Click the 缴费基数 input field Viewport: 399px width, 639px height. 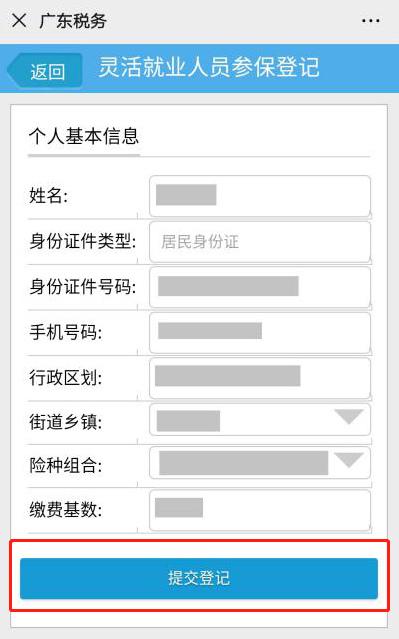(260, 511)
